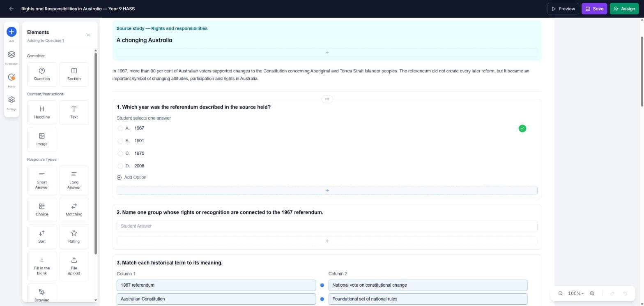Add a Sort response type
Viewport: 644px width, 306px height.
(42, 237)
